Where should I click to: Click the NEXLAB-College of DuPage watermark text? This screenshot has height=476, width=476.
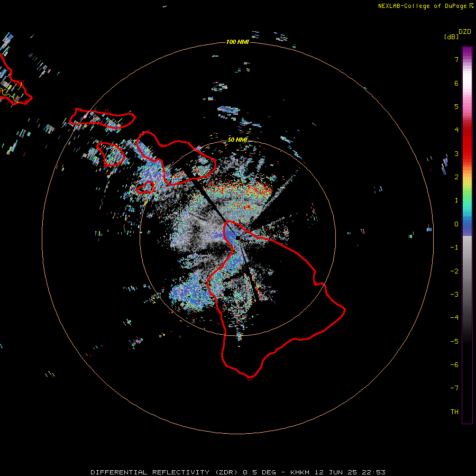coord(425,6)
